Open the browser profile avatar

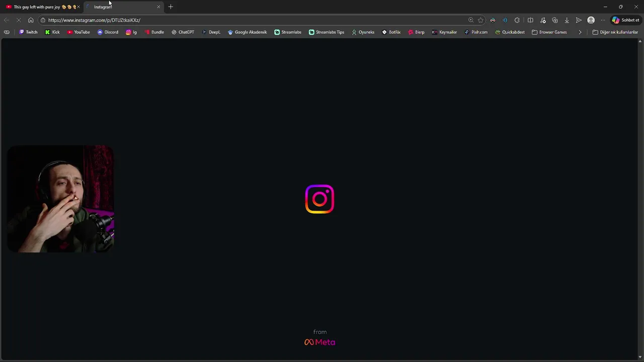[x=591, y=20]
